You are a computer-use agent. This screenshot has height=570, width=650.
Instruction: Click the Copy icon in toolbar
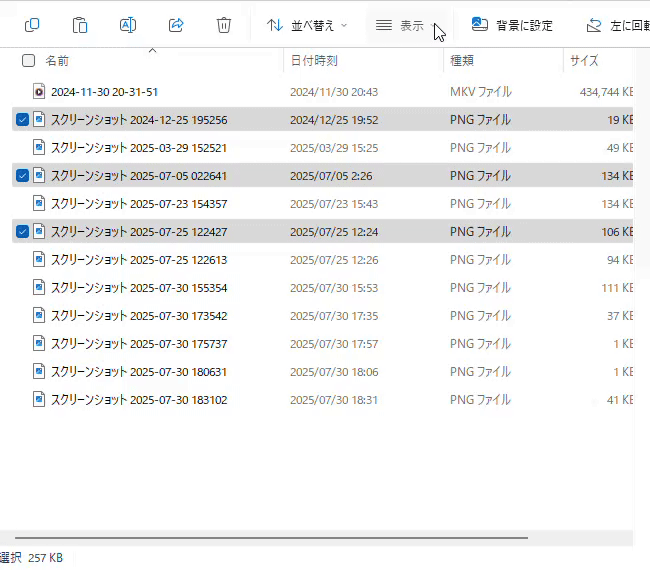coord(32,25)
